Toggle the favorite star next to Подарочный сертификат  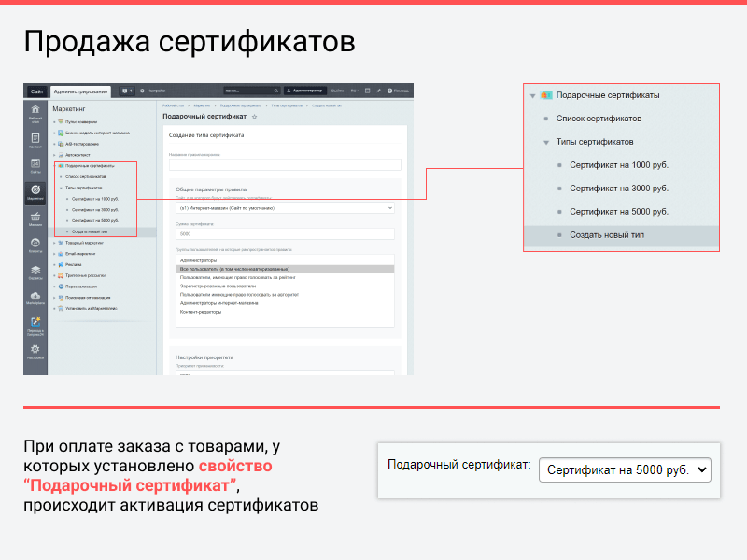click(253, 116)
